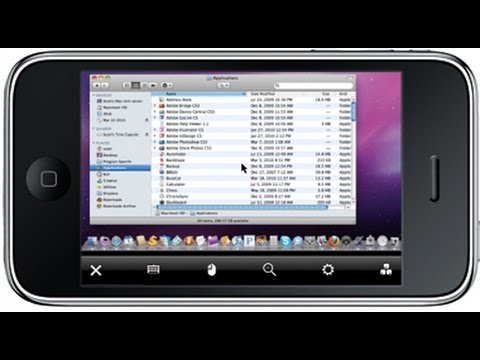Viewport: 480px width, 360px height.
Task: Select Scott's Mac mini server in sidebar
Action: coord(119,101)
